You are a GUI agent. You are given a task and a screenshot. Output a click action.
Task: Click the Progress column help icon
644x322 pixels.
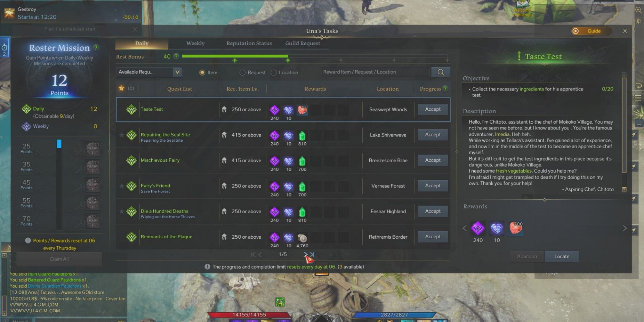pos(445,89)
